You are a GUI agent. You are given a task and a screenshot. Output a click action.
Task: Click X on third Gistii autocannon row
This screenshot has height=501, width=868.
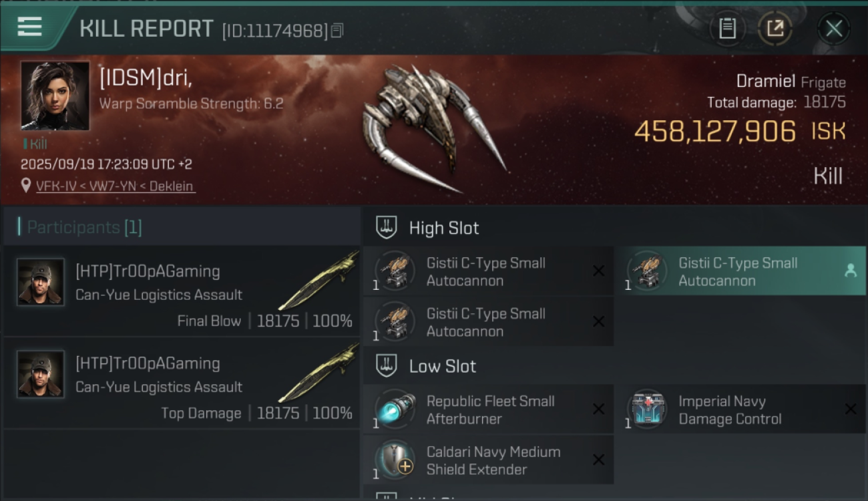(x=598, y=322)
